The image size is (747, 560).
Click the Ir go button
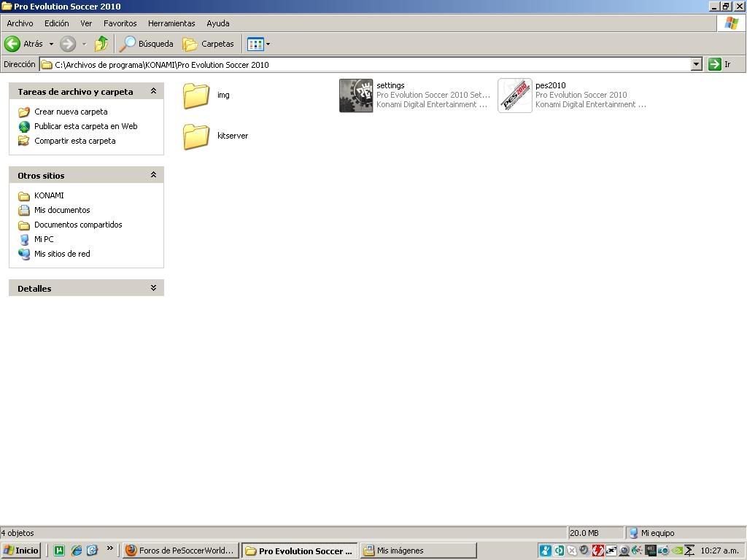point(720,64)
